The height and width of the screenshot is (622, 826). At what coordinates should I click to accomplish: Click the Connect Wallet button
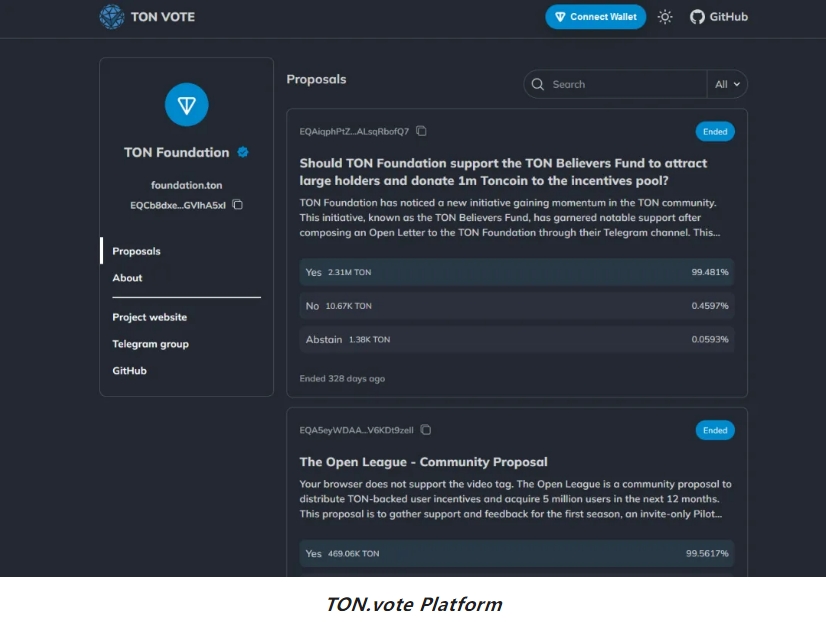595,17
